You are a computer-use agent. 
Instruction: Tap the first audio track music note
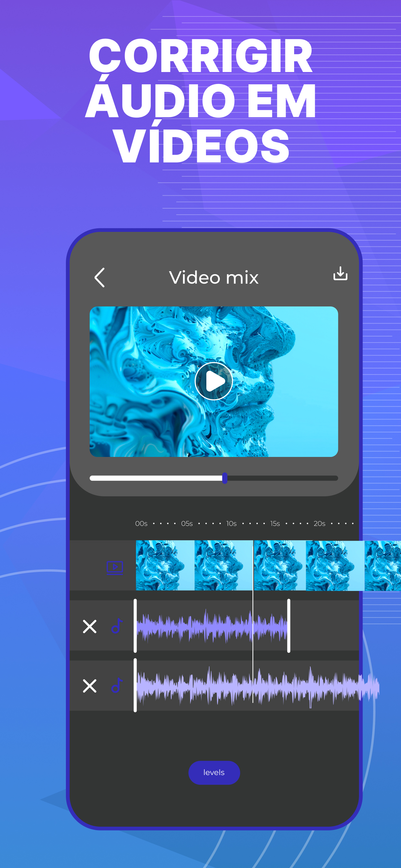pos(117,626)
